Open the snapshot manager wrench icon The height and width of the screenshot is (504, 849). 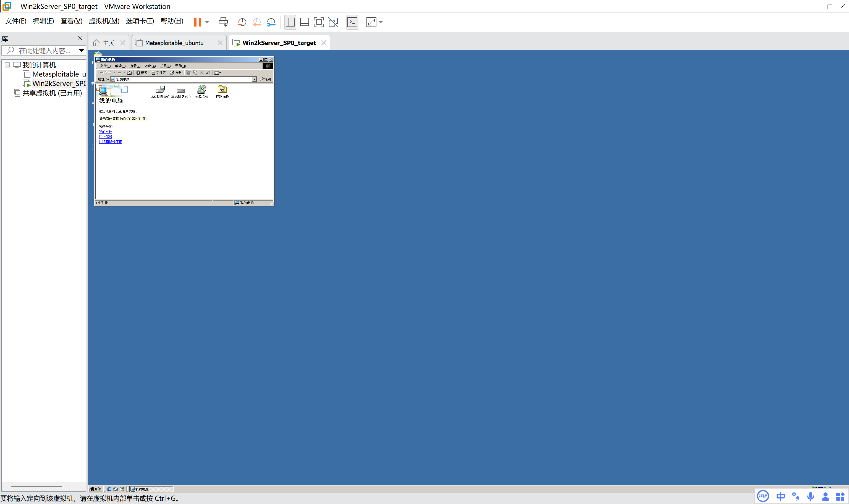pos(271,22)
